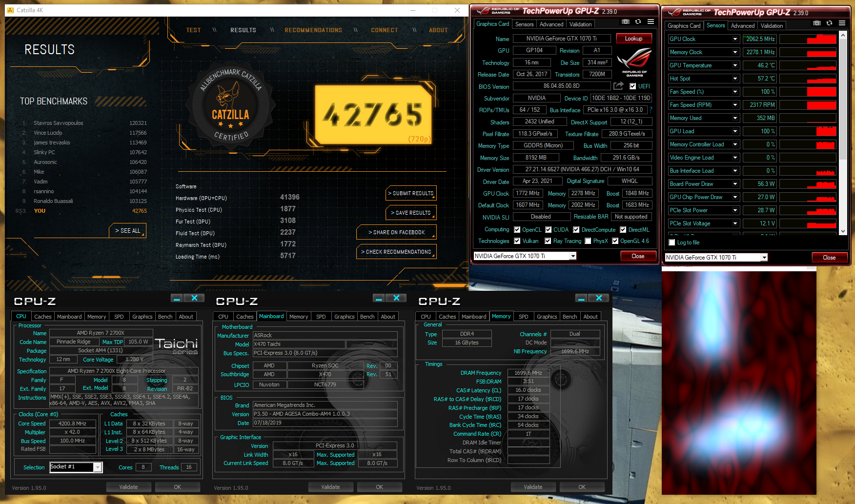The height and width of the screenshot is (504, 855).
Task: Open Socket #1 selection dropdown in CPU-Z
Action: [x=98, y=467]
